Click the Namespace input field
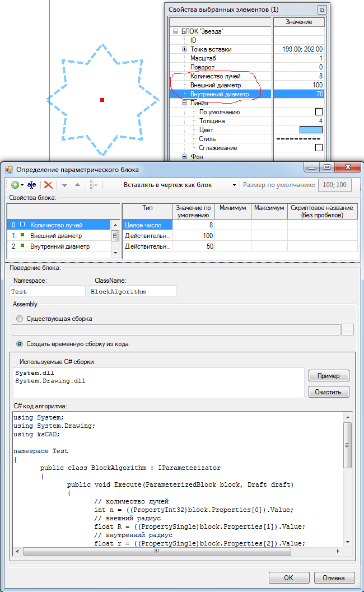The height and width of the screenshot is (592, 364). [x=48, y=291]
